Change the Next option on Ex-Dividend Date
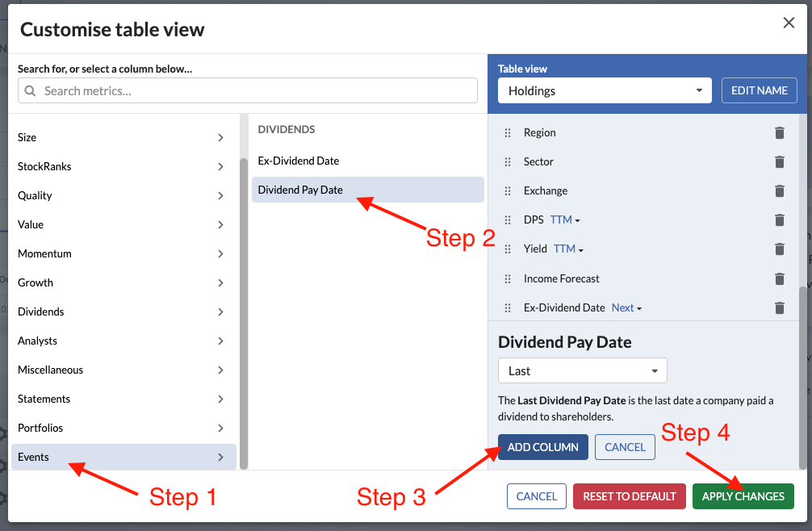The height and width of the screenshot is (531, 812). 626,307
